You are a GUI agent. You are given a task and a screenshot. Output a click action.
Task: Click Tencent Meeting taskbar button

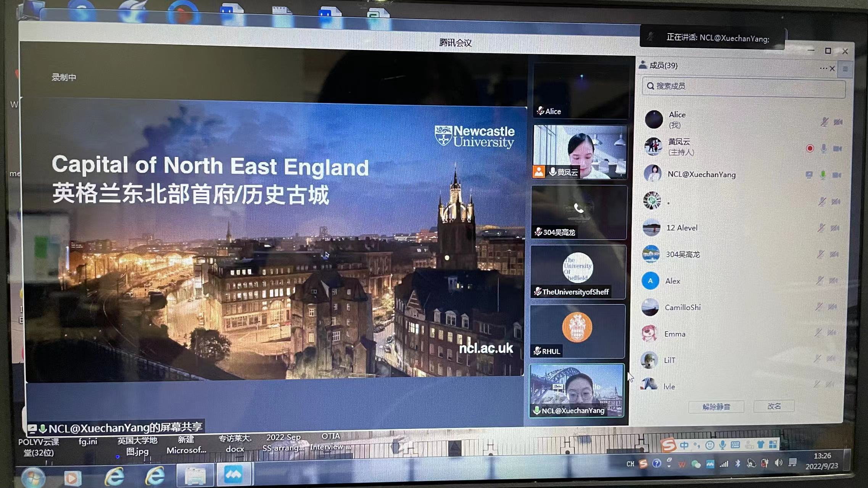pos(234,474)
